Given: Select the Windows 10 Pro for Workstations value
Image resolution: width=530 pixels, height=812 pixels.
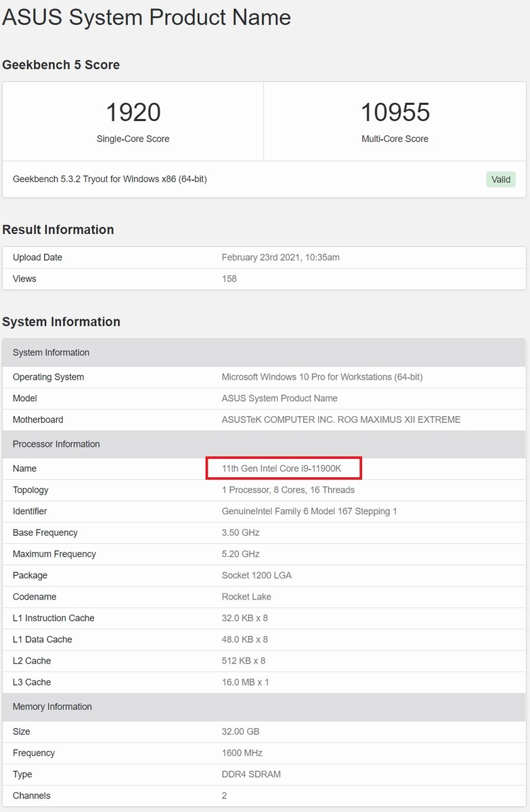Looking at the screenshot, I should [x=322, y=377].
